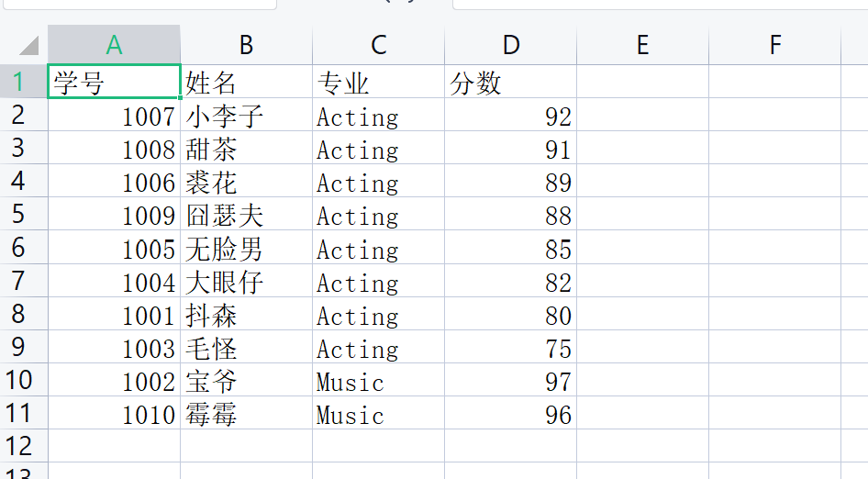Click the select-all corner triangle
The image size is (868, 479).
28,45
